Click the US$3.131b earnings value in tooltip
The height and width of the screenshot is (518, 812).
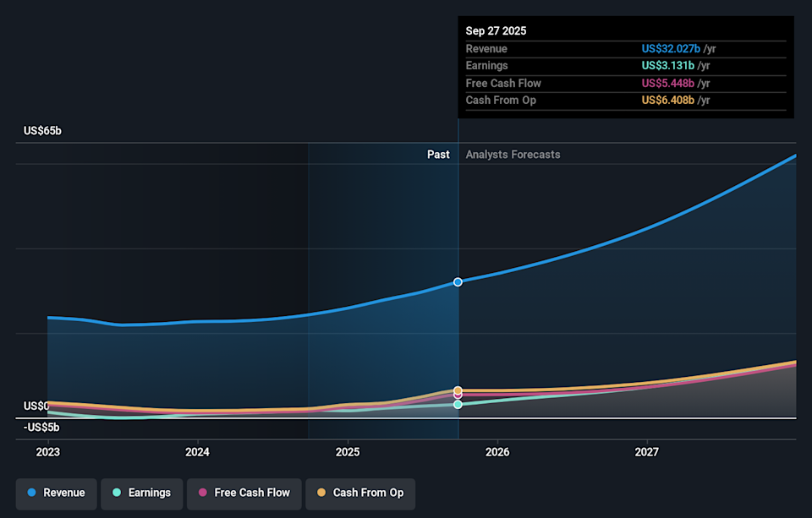point(667,66)
